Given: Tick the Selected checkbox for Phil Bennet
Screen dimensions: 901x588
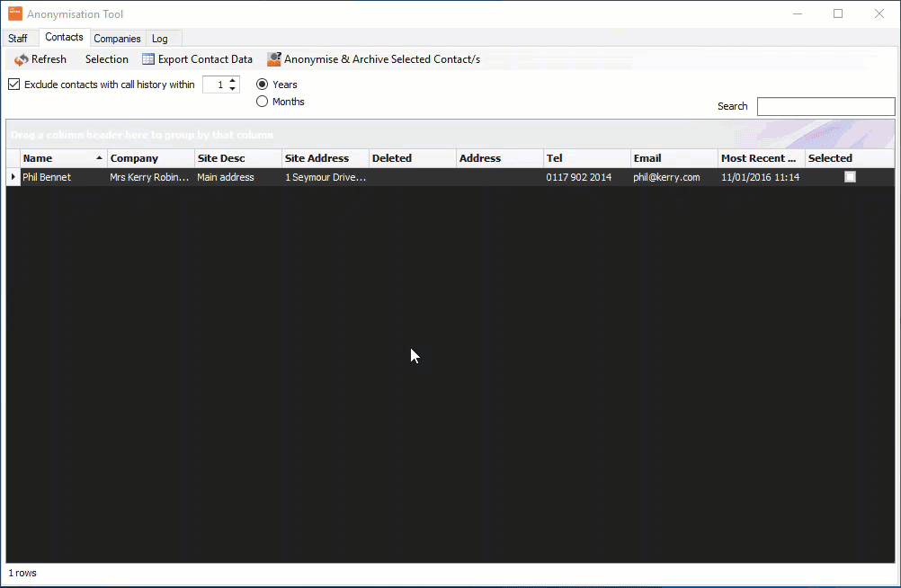Looking at the screenshot, I should pyautogui.click(x=850, y=177).
